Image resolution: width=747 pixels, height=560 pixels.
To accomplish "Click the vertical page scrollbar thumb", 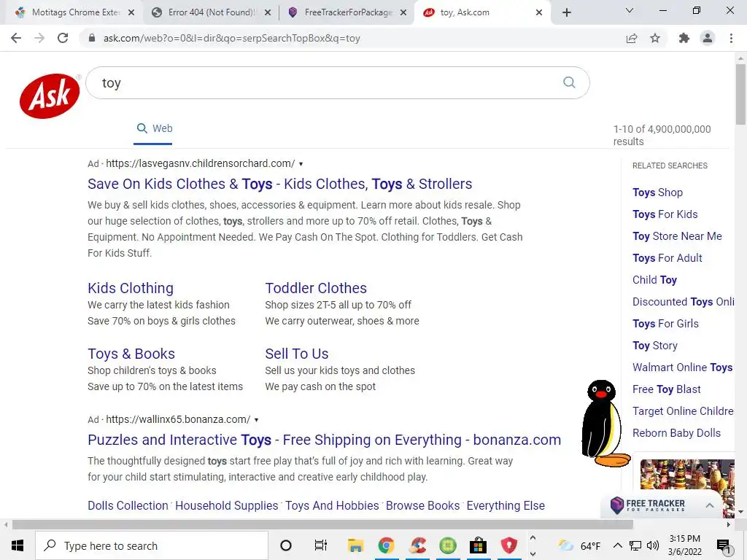I will point(740,94).
